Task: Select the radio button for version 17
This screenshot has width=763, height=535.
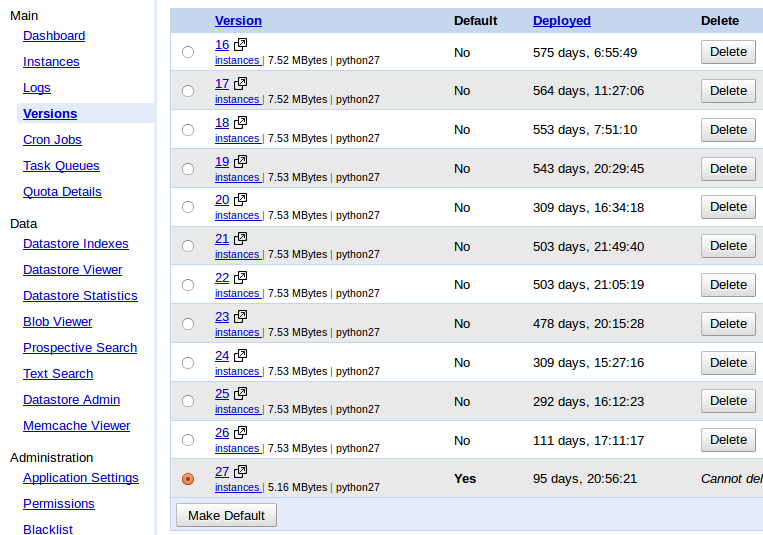Action: point(188,91)
